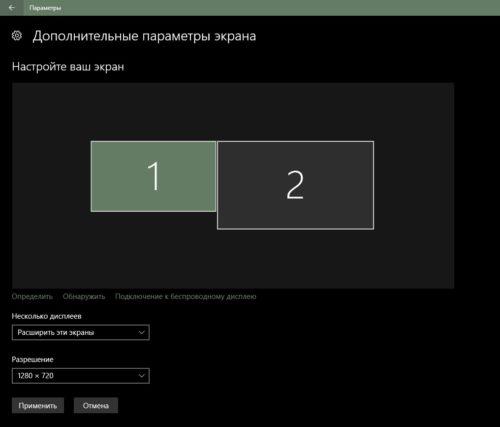The height and width of the screenshot is (427, 500).
Task: Click the Разрешение label
Action: [x=32, y=359]
